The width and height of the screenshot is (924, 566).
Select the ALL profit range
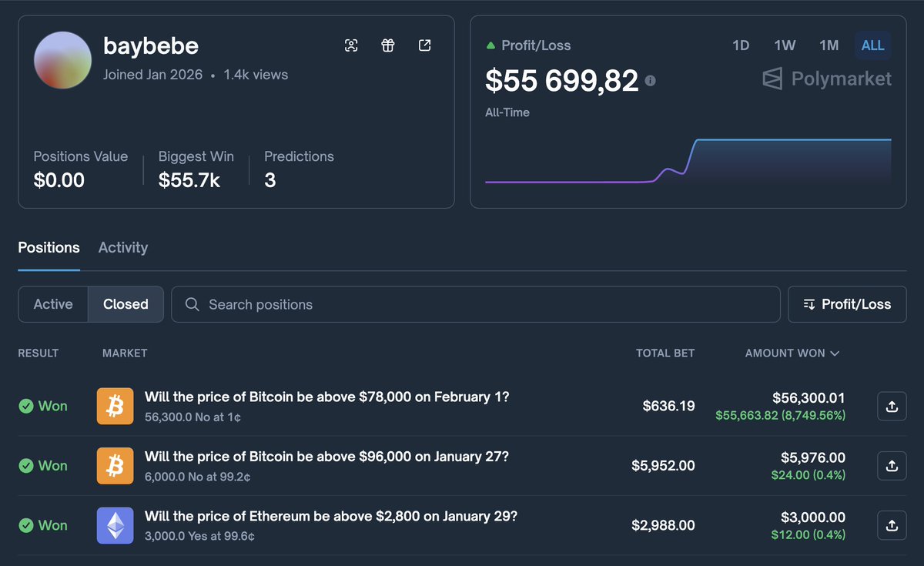pos(873,45)
